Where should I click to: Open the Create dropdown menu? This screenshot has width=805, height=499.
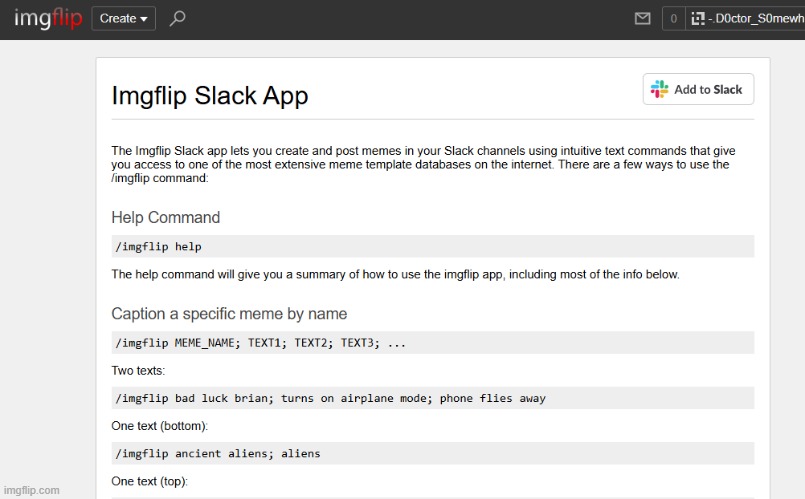[x=124, y=19]
